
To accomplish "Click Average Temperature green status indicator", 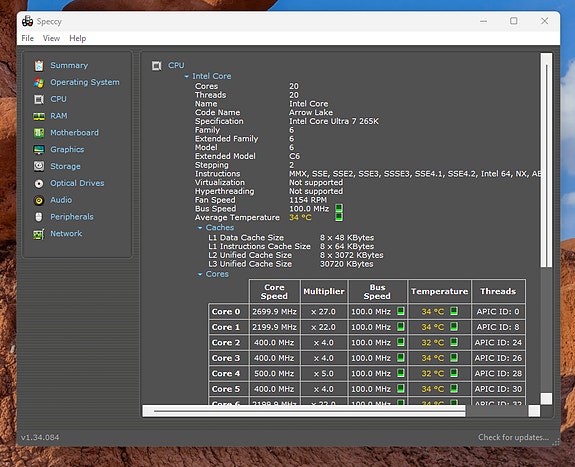I will click(339, 217).
